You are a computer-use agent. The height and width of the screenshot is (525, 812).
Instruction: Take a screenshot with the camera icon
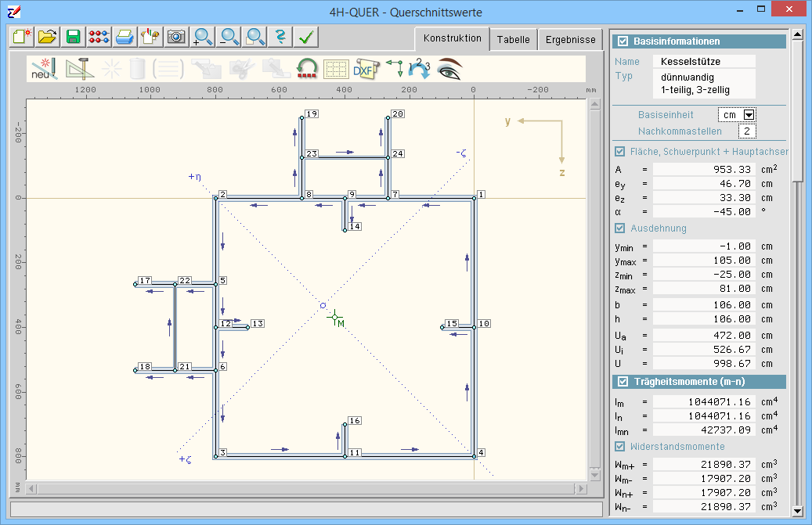176,36
